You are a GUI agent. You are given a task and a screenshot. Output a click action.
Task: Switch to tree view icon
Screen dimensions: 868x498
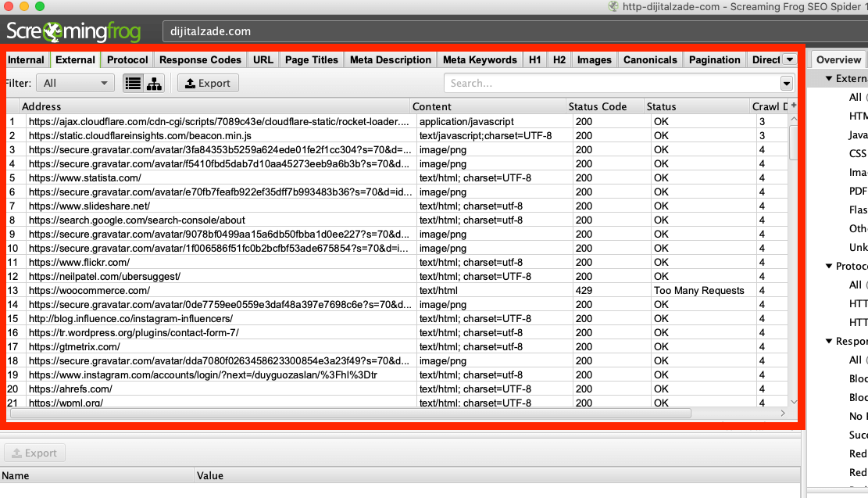pos(154,83)
